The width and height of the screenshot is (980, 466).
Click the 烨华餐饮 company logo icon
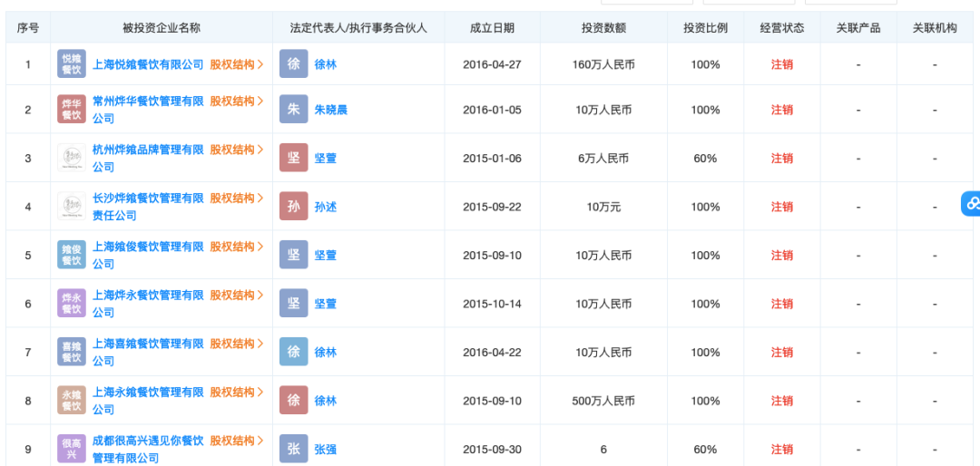click(x=71, y=110)
